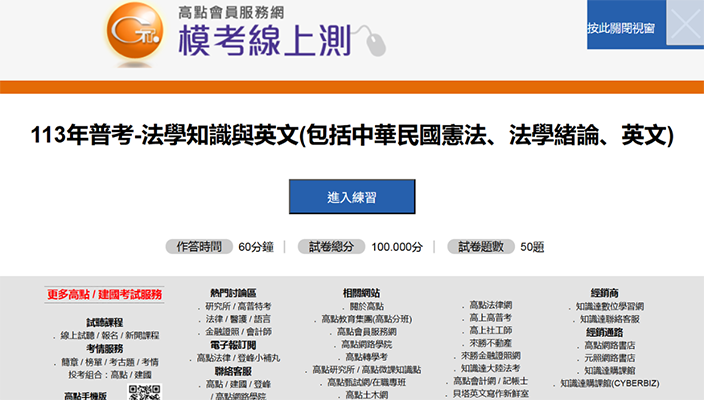
Task: Open the 高點甄試網/在職專班 link
Action: point(366,382)
